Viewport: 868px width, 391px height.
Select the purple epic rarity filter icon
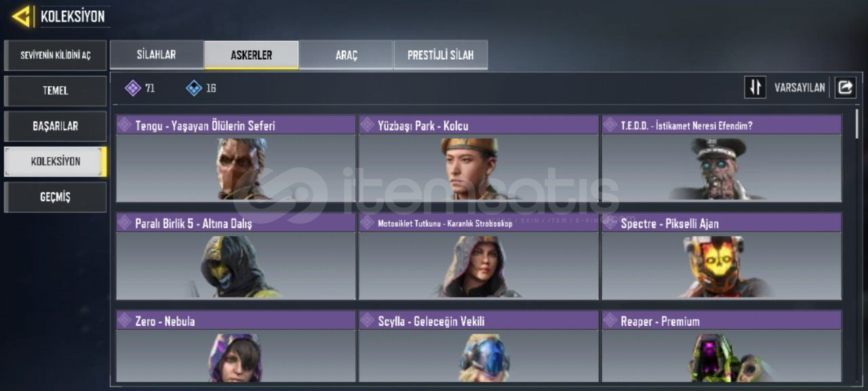pos(133,88)
